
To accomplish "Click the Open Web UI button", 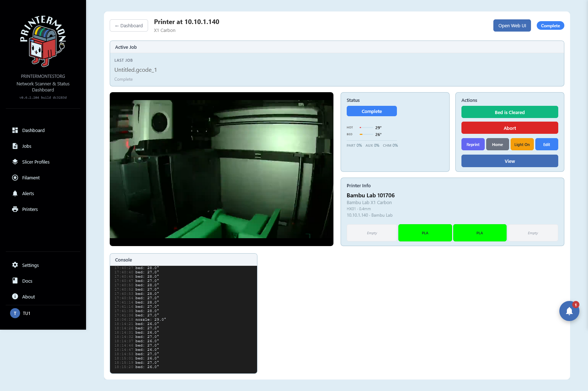I will 512,25.
